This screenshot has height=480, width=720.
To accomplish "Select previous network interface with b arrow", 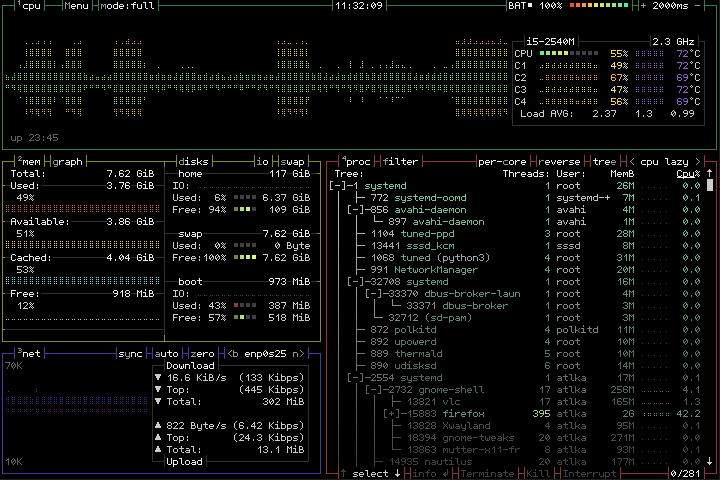I will tap(233, 354).
